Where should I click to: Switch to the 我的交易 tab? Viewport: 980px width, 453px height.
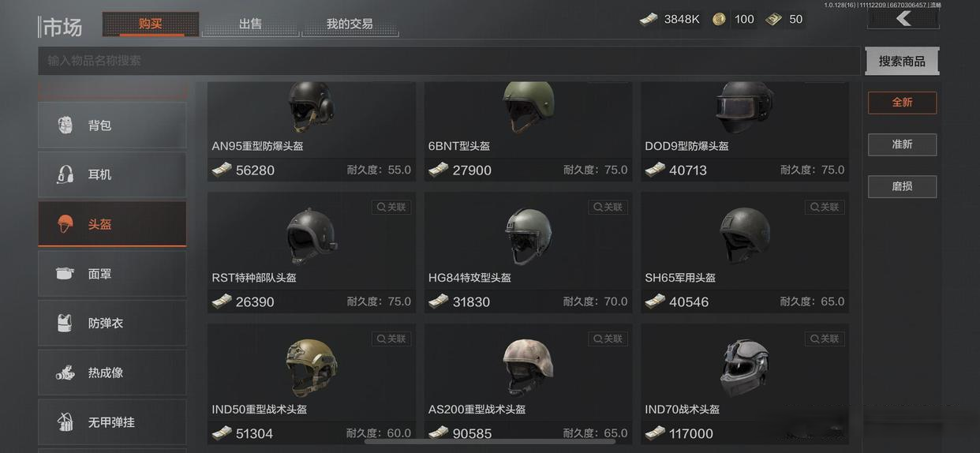[350, 24]
